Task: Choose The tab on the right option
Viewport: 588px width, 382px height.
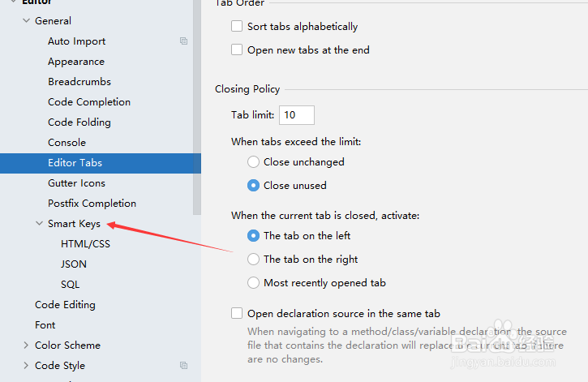Action: 253,260
